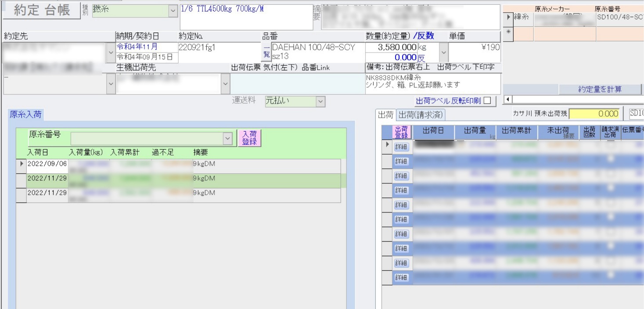The image size is (644, 309).
Task: Click the note field reading 1/6 TTL4500kg 700kg/M
Action: pyautogui.click(x=246, y=17)
